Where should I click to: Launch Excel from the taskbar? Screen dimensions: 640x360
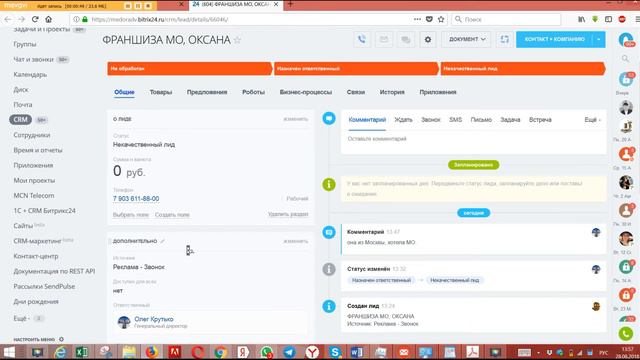tap(82, 352)
